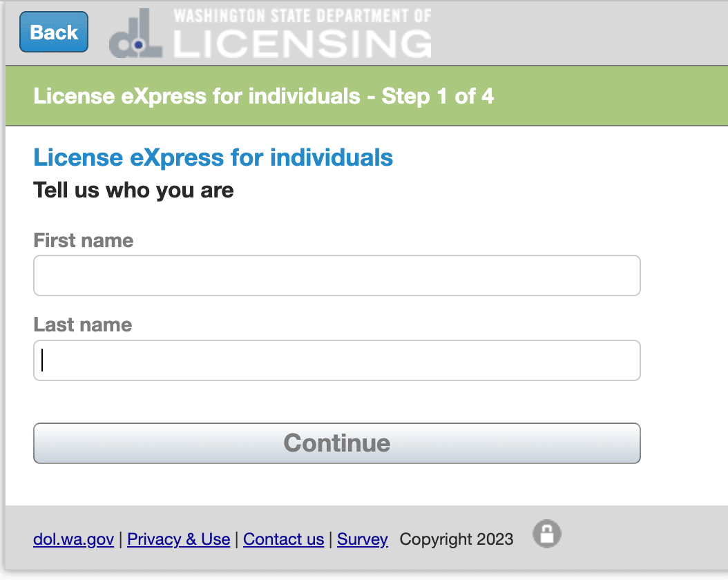728x580 pixels.
Task: Click the Copyright 2023 text
Action: pos(456,539)
